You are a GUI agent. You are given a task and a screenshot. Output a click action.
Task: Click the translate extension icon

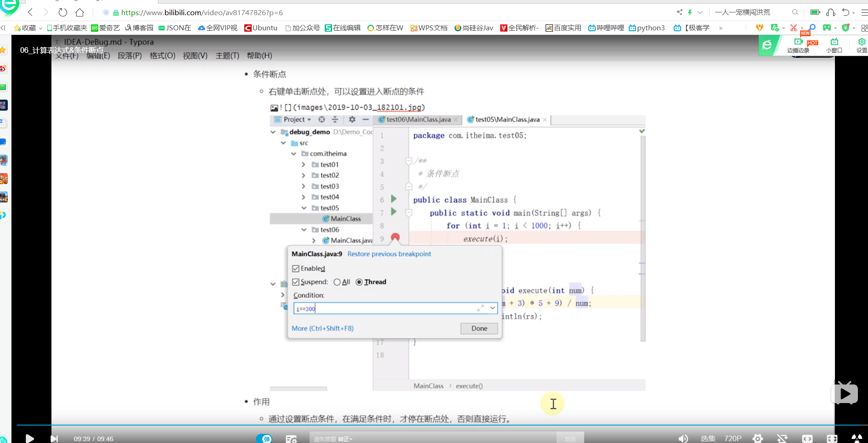pos(775,28)
